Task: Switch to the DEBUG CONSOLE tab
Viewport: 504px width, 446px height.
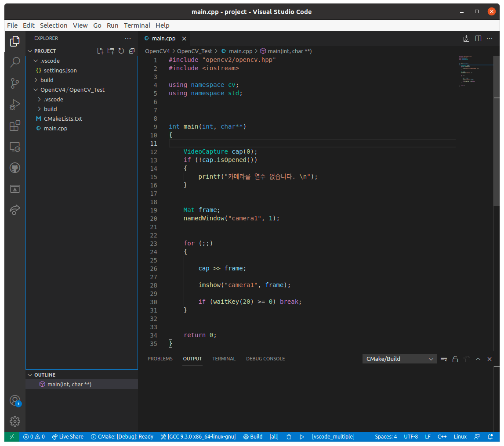Action: [265, 359]
